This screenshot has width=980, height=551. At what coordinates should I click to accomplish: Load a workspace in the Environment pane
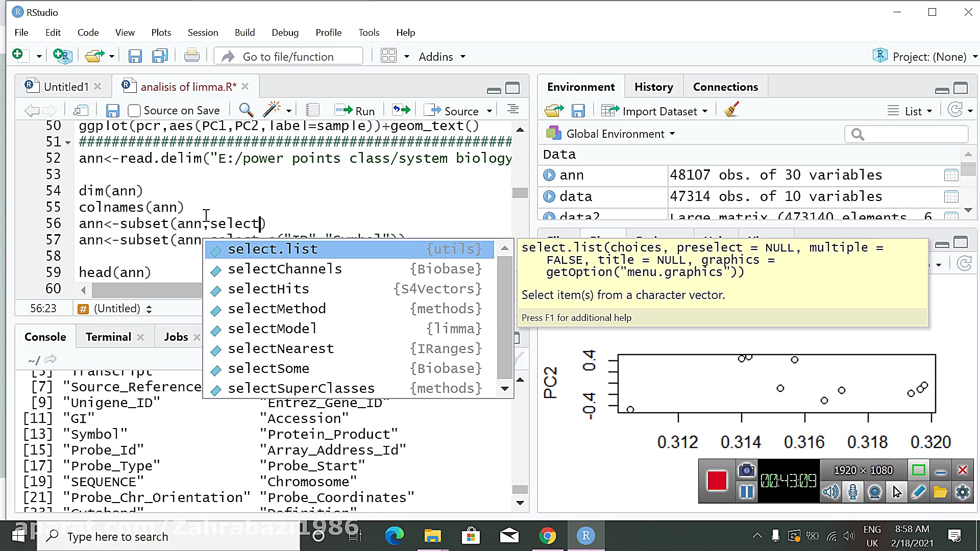point(554,111)
